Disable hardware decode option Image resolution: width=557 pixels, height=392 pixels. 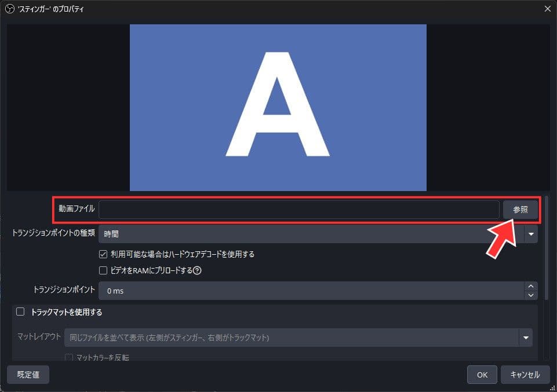point(103,254)
